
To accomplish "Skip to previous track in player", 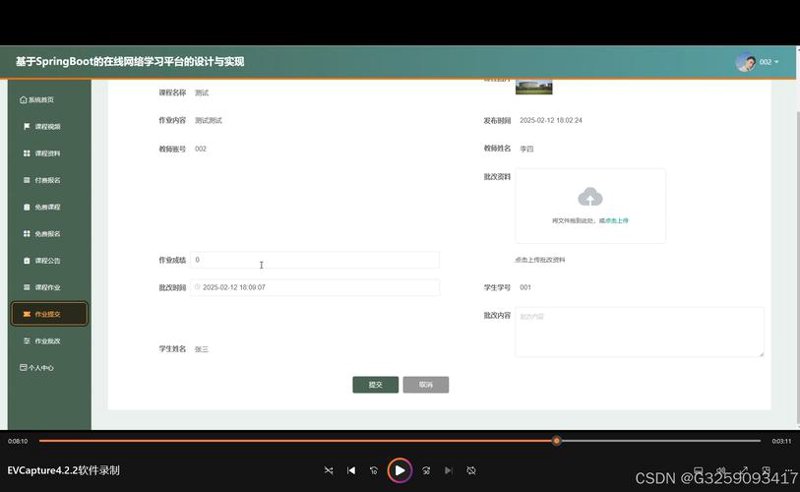I will click(351, 471).
